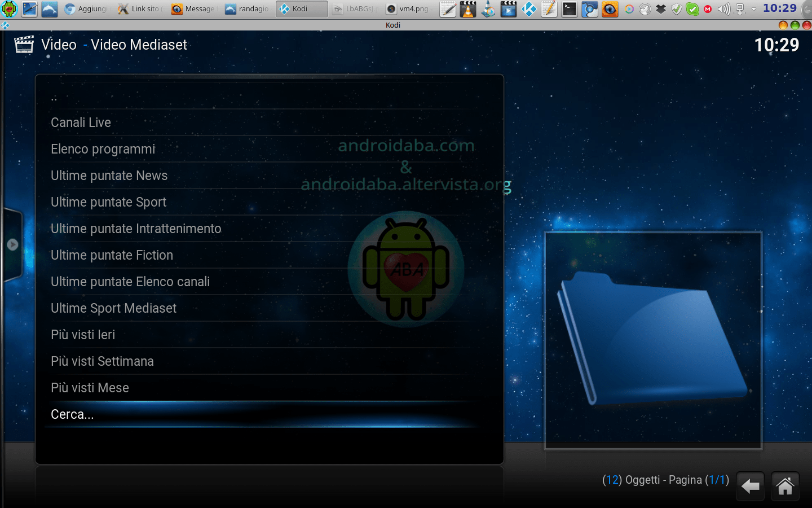Screen dimensions: 812x508
Task: Open the volume speaker tray icon
Action: (x=724, y=9)
